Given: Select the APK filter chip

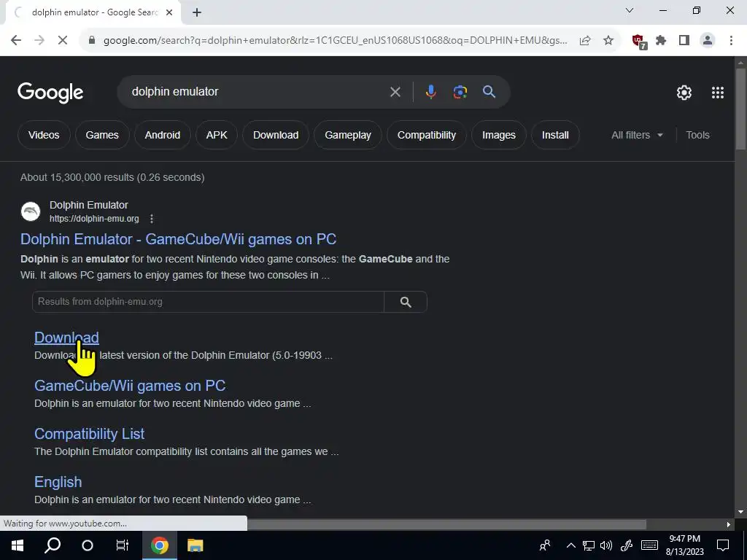Looking at the screenshot, I should (217, 135).
